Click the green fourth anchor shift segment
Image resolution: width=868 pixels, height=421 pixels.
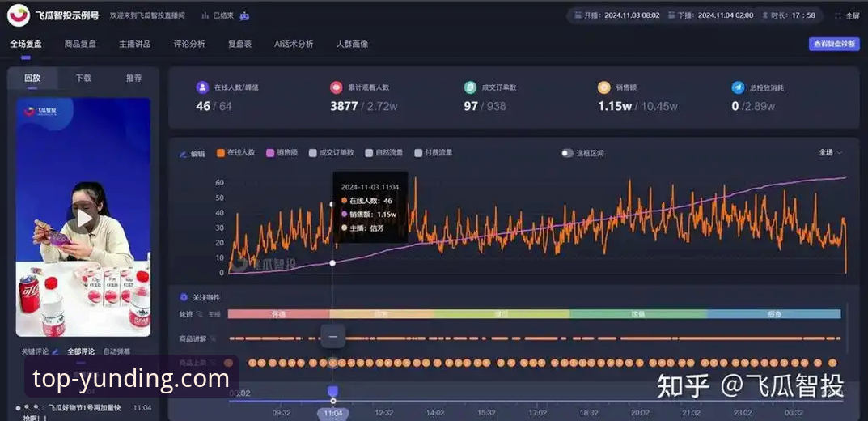point(638,314)
